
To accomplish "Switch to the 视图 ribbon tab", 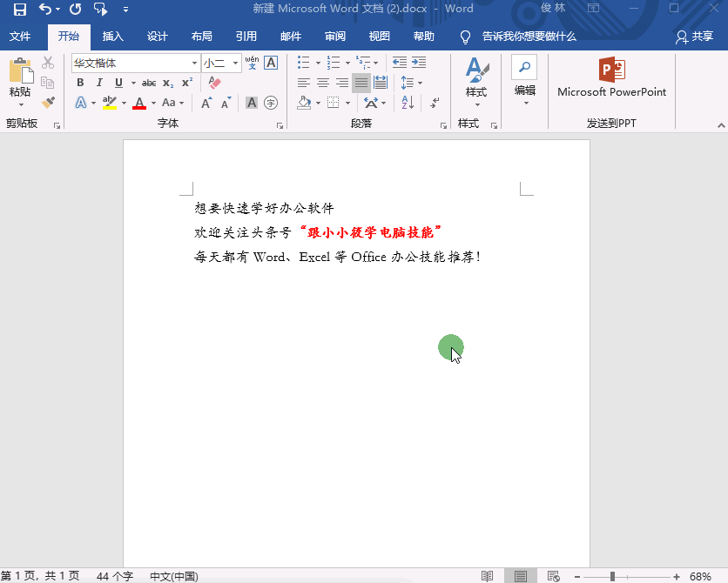I will coord(380,37).
